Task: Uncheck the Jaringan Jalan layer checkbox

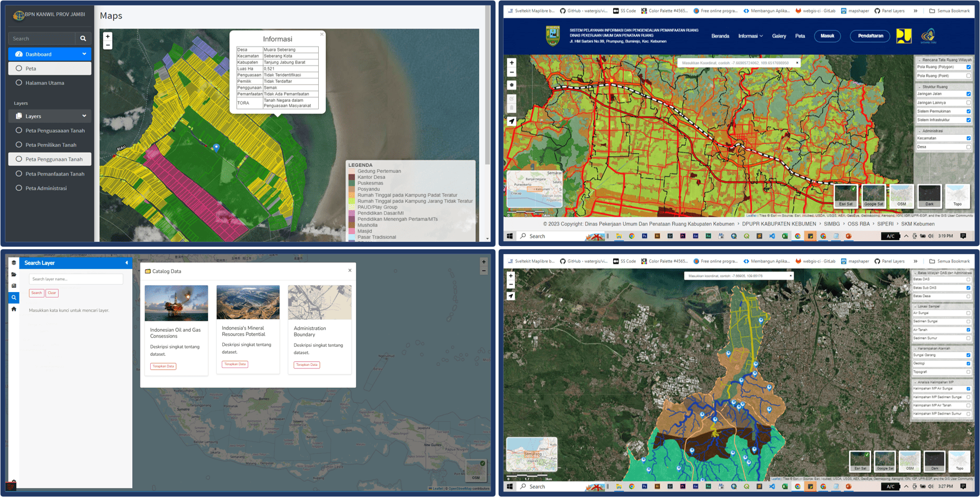Action: pos(969,94)
